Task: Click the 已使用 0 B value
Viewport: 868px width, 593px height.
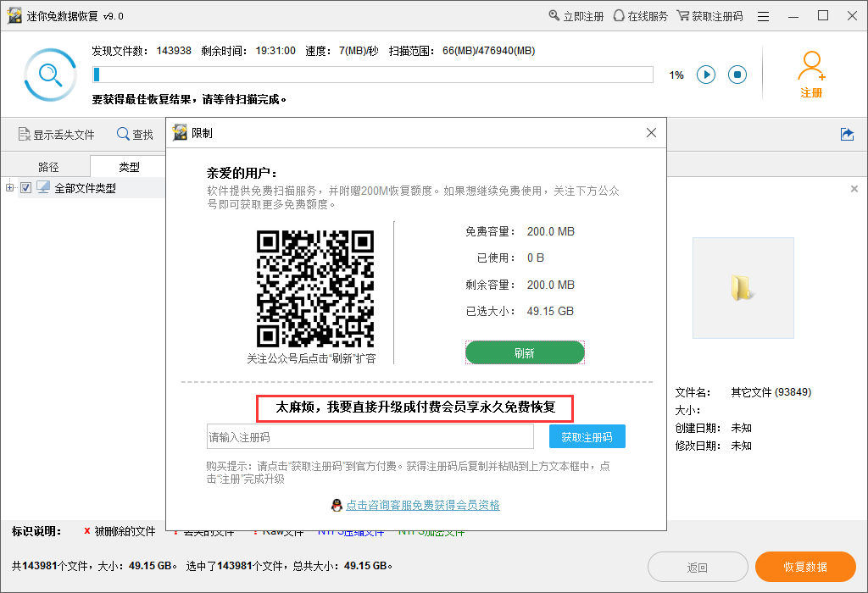Action: 536,258
